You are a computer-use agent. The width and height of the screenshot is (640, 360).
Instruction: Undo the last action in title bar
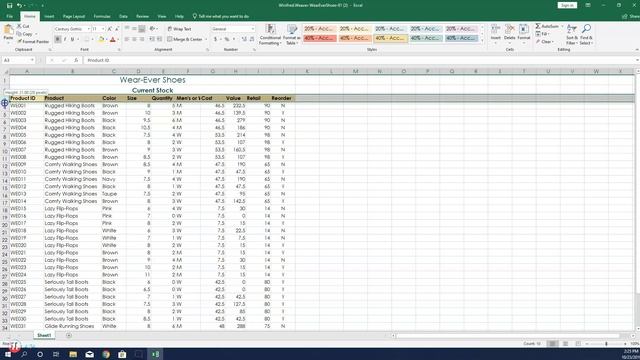[19, 5]
